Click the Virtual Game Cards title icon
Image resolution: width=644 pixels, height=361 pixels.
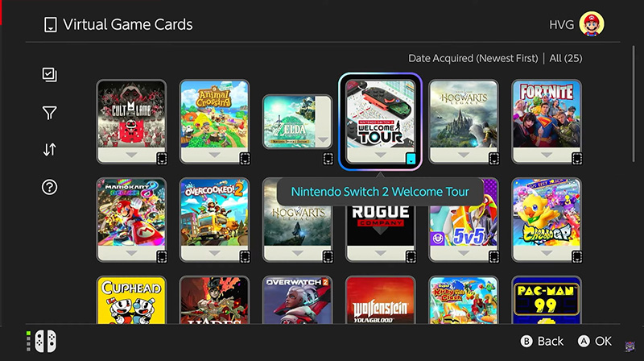(x=51, y=25)
